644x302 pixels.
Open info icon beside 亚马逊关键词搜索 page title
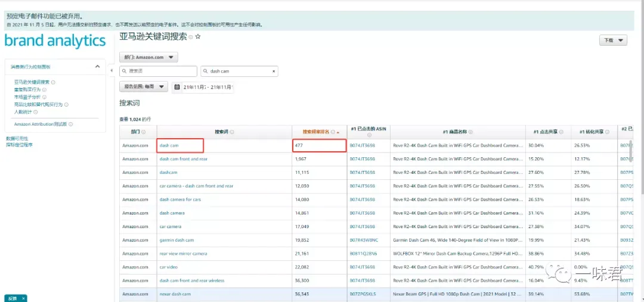click(191, 38)
